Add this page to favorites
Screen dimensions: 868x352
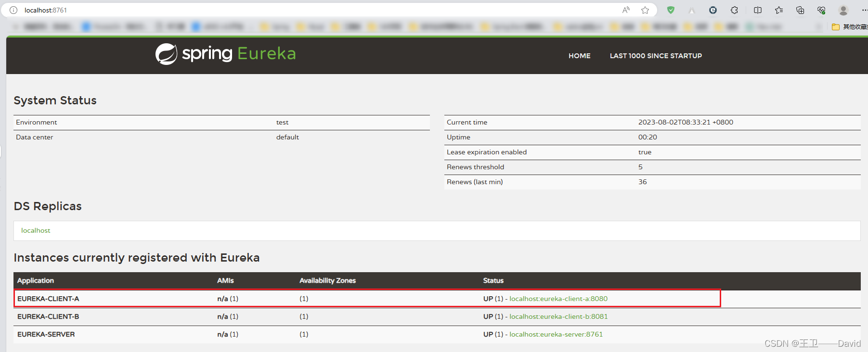(645, 10)
